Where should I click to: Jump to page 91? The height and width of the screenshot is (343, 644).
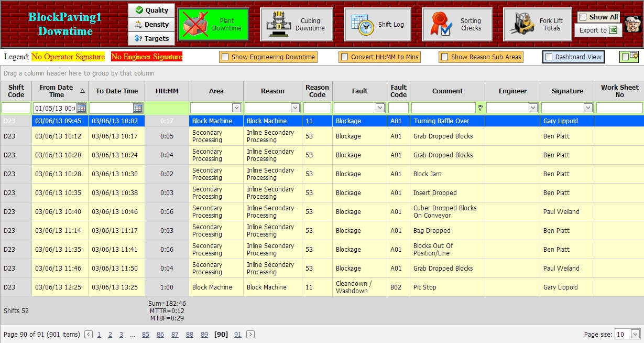click(x=238, y=335)
